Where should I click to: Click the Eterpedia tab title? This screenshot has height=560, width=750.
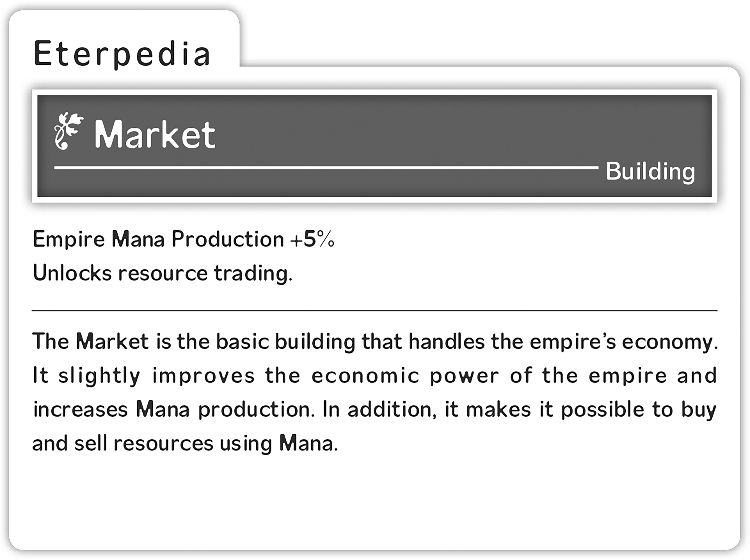point(122,53)
